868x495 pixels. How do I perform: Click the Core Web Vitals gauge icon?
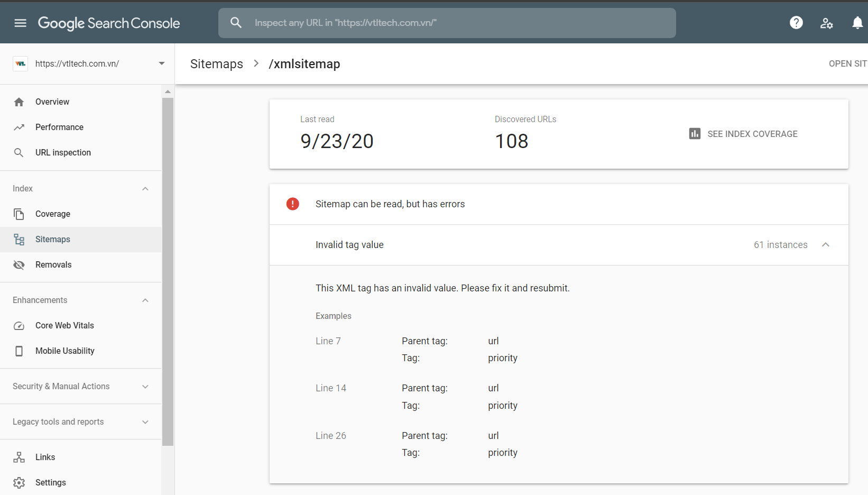click(19, 326)
